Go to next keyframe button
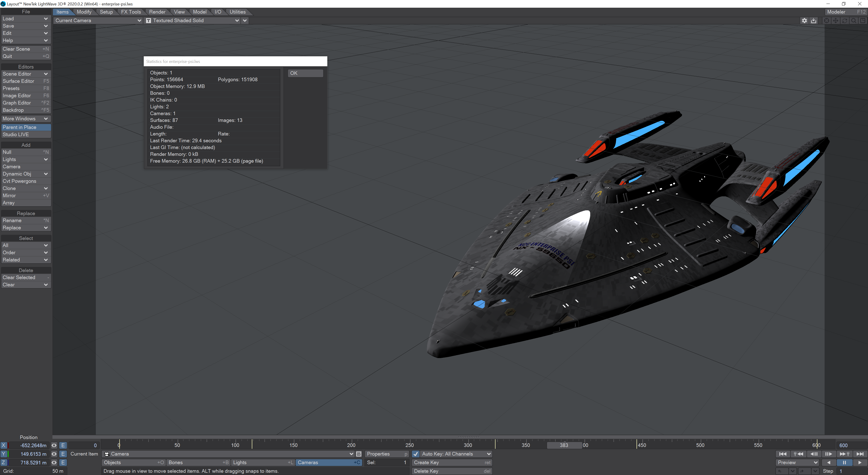The height and width of the screenshot is (475, 868). 844,454
